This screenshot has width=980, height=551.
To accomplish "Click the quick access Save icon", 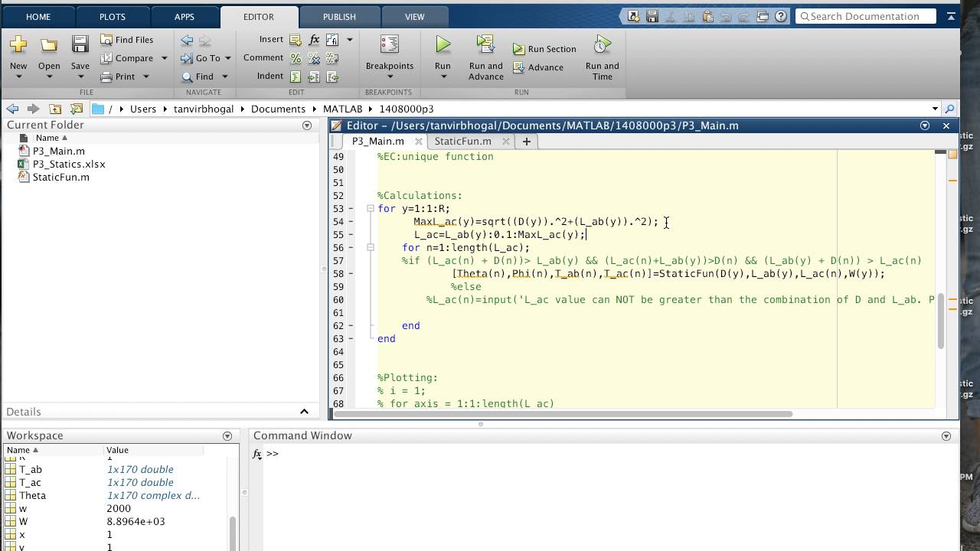I will coord(652,16).
